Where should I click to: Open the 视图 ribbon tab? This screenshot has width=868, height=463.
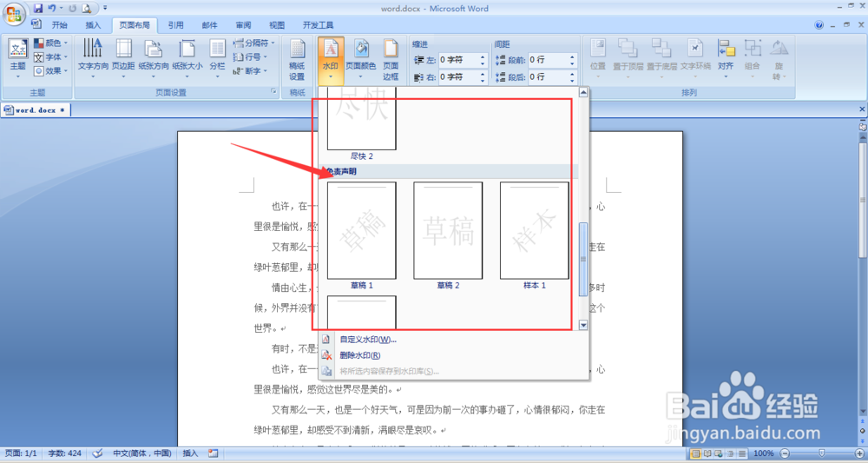click(277, 25)
